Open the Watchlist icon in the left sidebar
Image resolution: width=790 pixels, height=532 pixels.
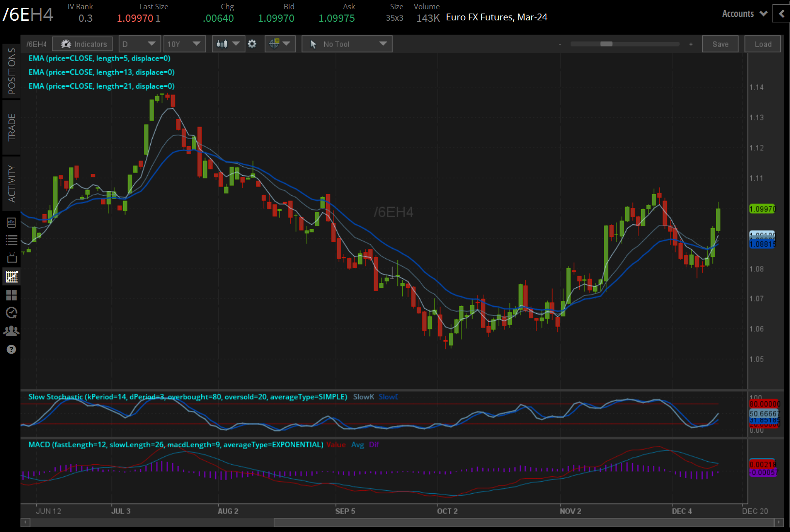(x=12, y=239)
